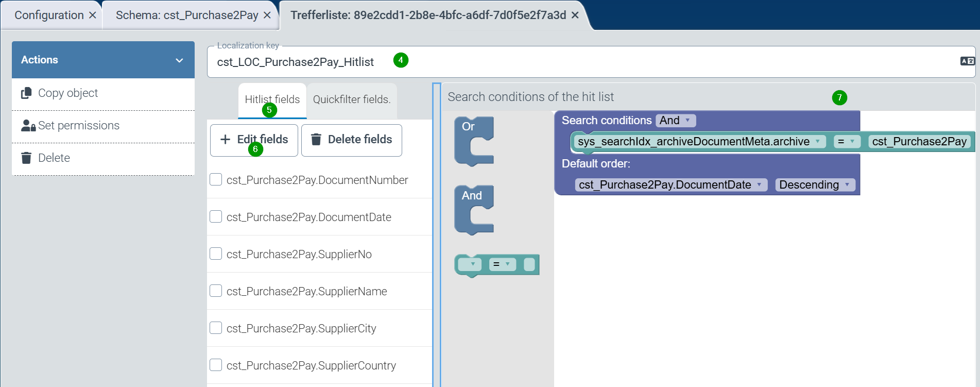Collapse the Actions panel chevron
Screen dimensions: 980x387
click(x=179, y=60)
